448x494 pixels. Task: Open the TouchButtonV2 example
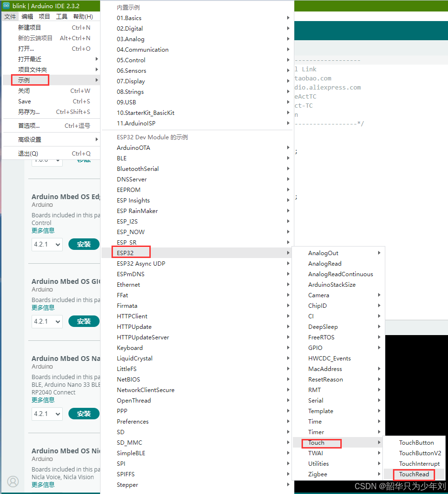coord(414,453)
